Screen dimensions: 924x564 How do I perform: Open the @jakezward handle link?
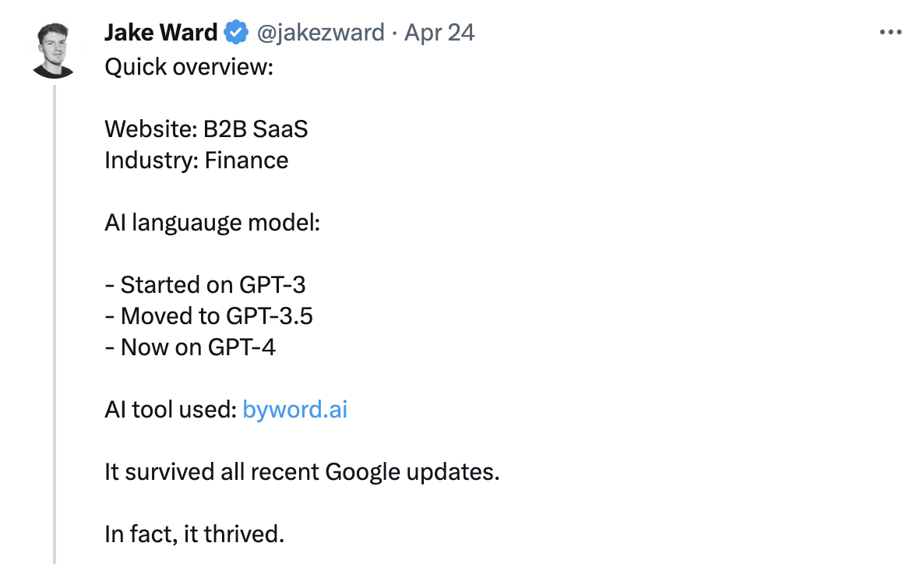point(319,33)
